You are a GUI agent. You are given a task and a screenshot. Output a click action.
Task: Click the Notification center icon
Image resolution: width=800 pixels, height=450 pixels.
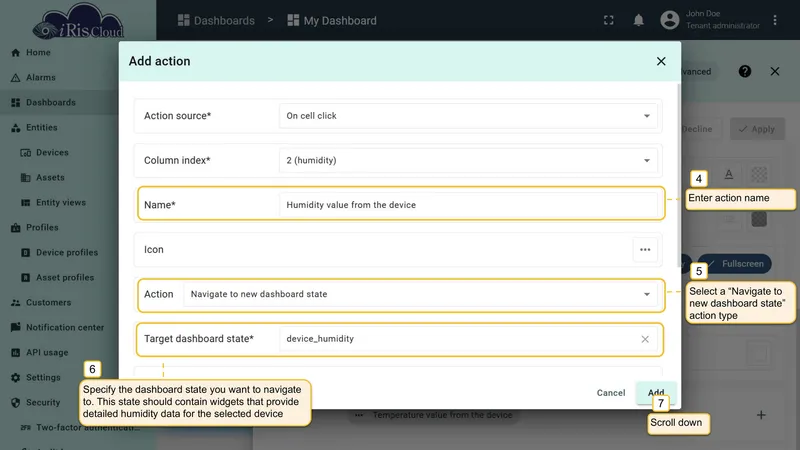15,328
